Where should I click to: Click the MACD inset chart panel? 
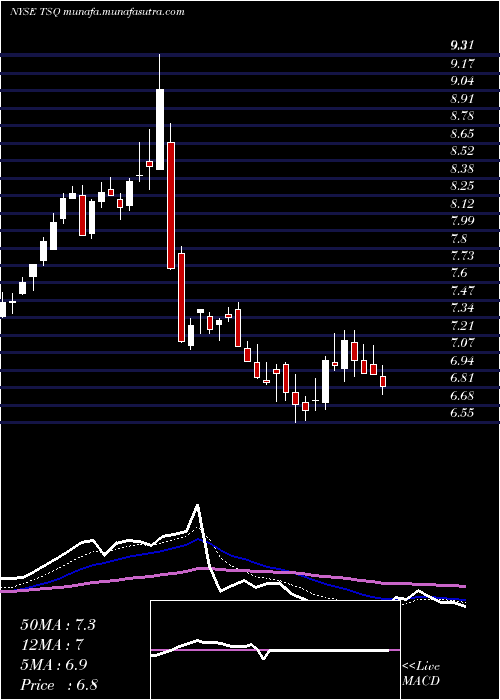275,650
